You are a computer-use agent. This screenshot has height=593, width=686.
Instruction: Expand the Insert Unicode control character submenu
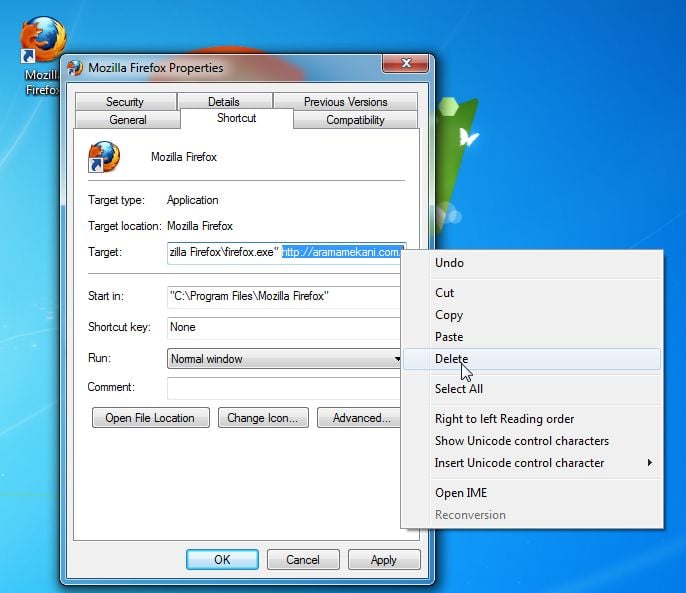point(532,463)
